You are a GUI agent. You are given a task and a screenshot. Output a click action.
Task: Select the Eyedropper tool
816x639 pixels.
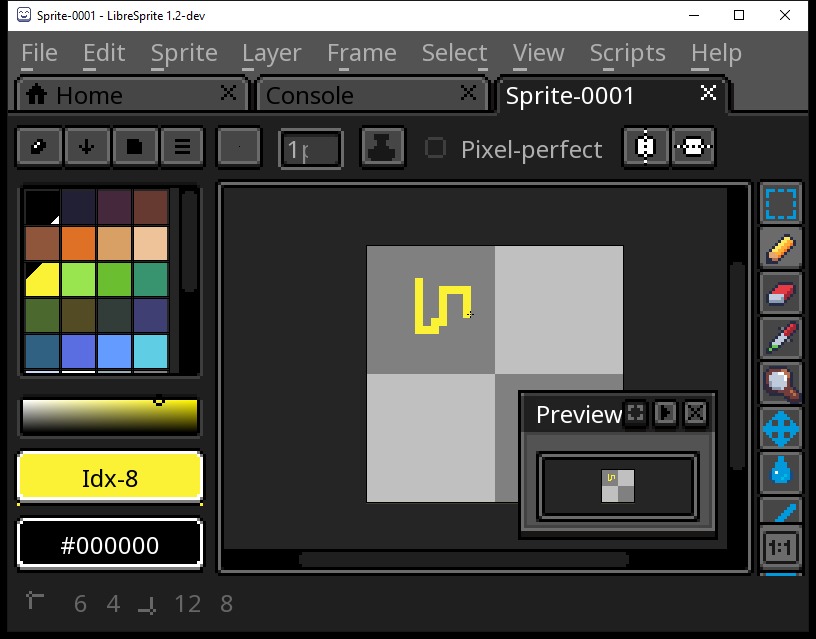781,338
